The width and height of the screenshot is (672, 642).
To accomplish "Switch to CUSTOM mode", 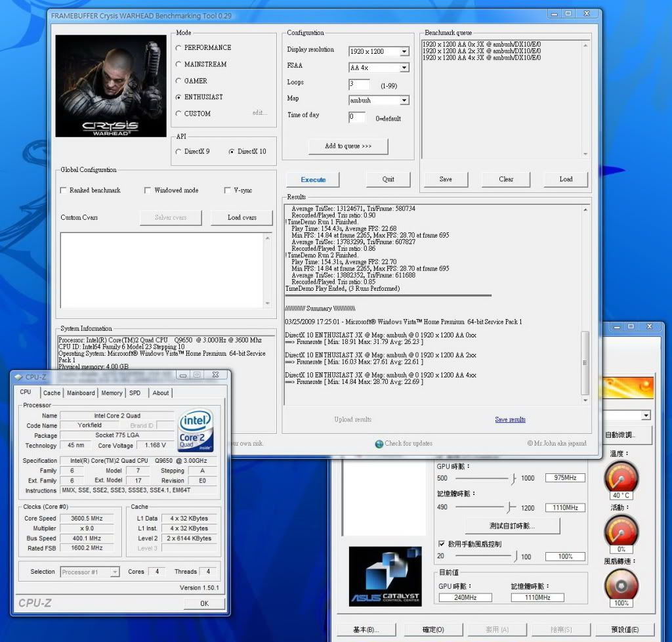I will [x=178, y=114].
